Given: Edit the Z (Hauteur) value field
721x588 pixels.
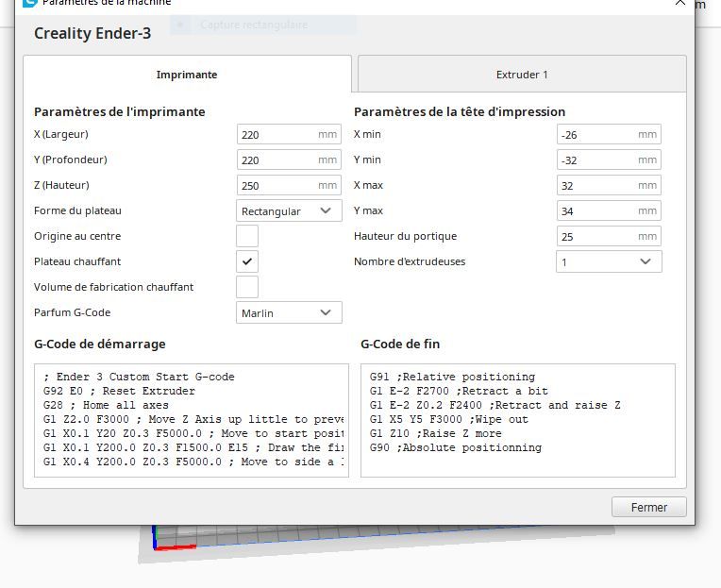Looking at the screenshot, I should coord(289,185).
